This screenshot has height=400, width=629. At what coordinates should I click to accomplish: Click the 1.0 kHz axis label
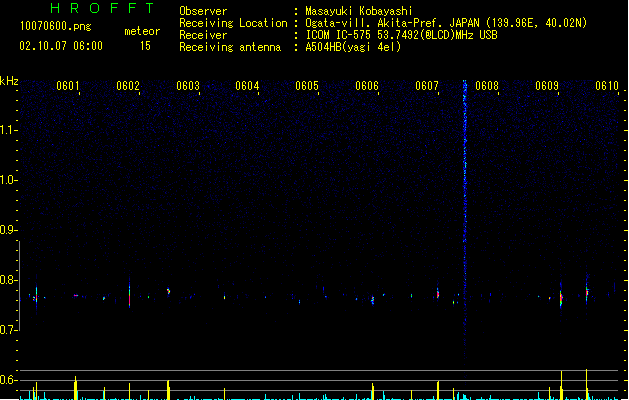[9, 180]
